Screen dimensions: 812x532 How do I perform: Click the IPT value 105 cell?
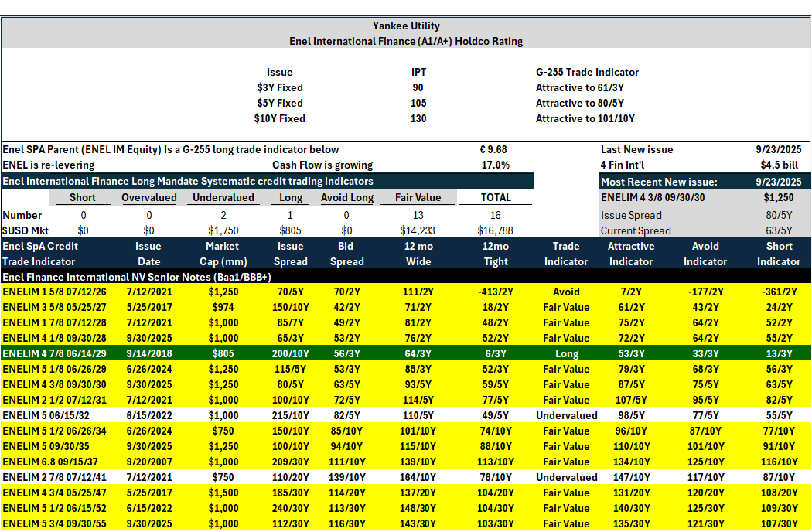418,103
